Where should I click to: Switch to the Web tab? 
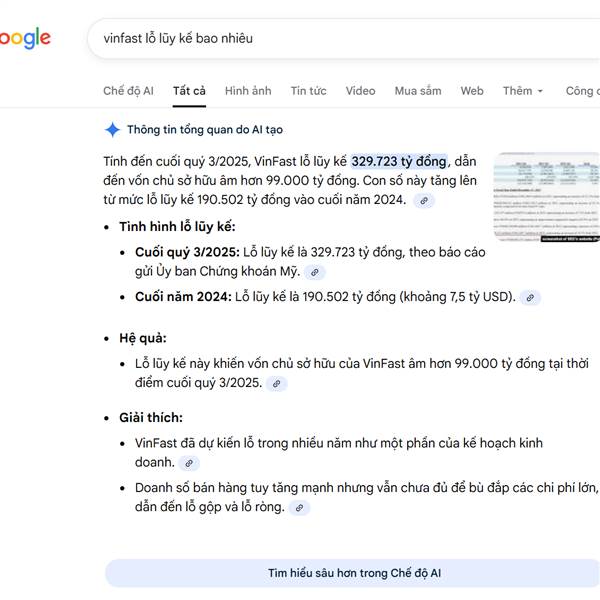472,91
